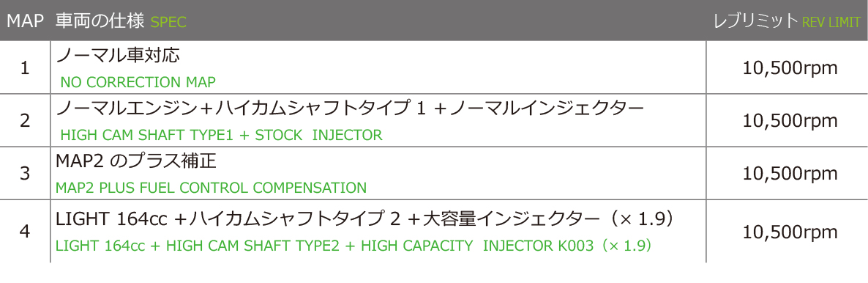Click LIGHT 164cc +ハイカムシャフトタイプ2 Japanese line
Image resolution: width=868 pixels, height=283 pixels.
coord(364,219)
